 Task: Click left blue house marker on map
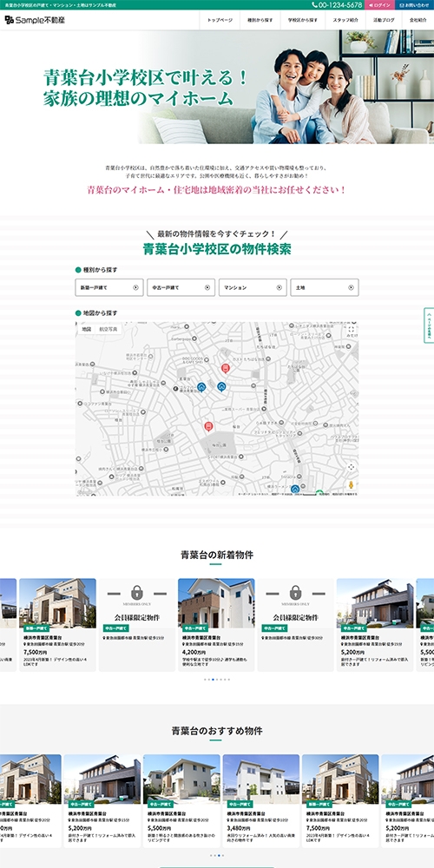click(201, 387)
